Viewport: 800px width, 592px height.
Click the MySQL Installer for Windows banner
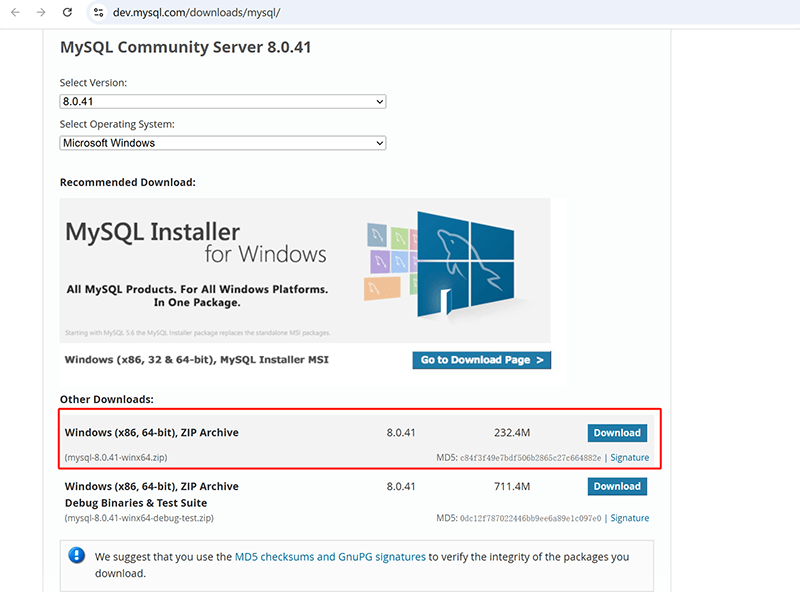(305, 270)
